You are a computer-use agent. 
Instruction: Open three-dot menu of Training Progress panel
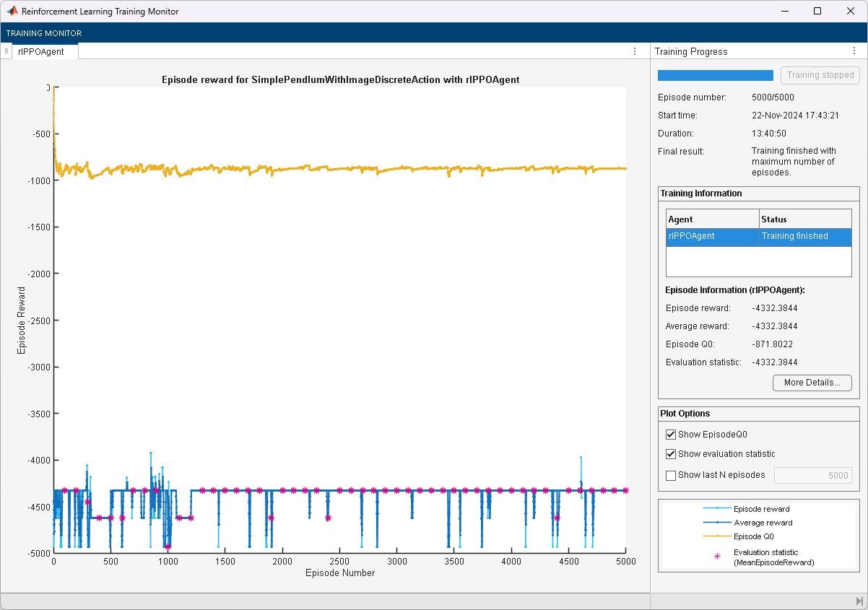(x=854, y=51)
